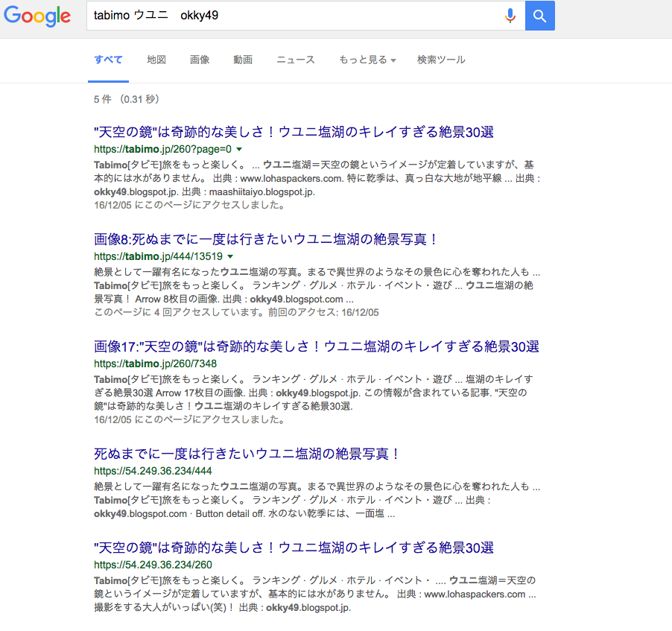Click URL text https://tabimo.jp/260?page=0

[162, 149]
